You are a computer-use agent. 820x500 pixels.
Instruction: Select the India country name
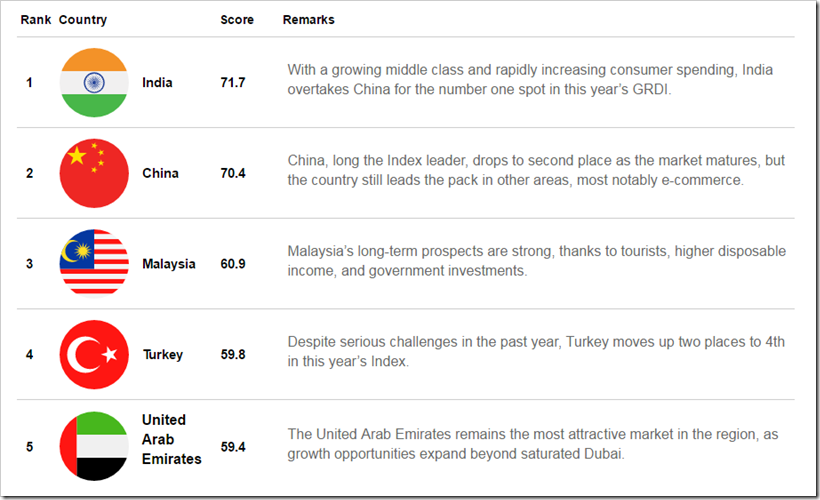[157, 83]
